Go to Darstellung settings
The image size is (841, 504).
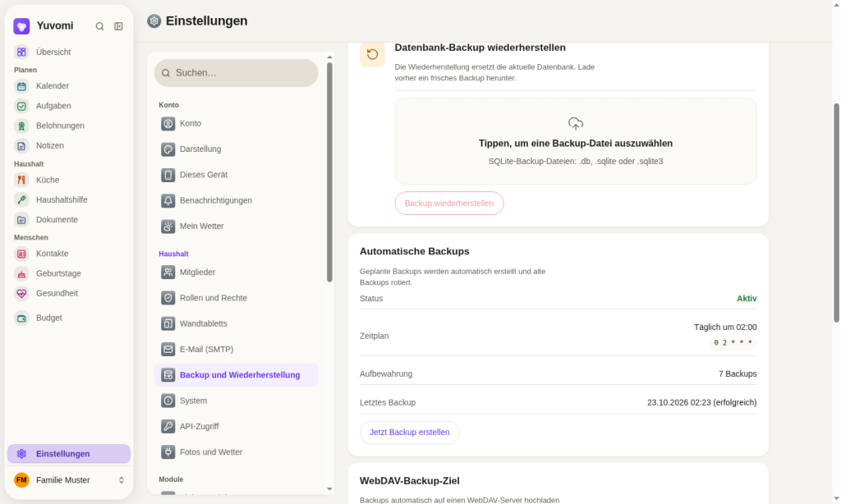point(236,149)
